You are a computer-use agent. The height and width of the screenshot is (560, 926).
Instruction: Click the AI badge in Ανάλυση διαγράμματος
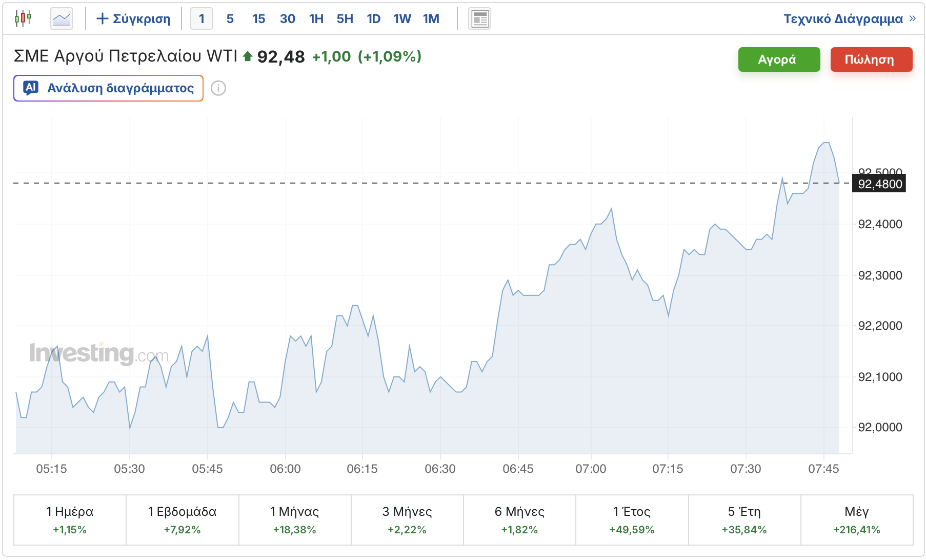31,88
